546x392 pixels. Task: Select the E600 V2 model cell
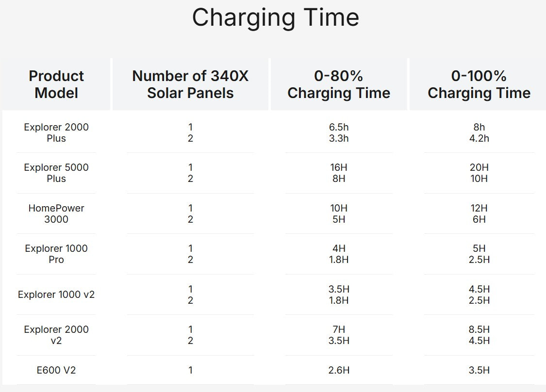point(56,370)
